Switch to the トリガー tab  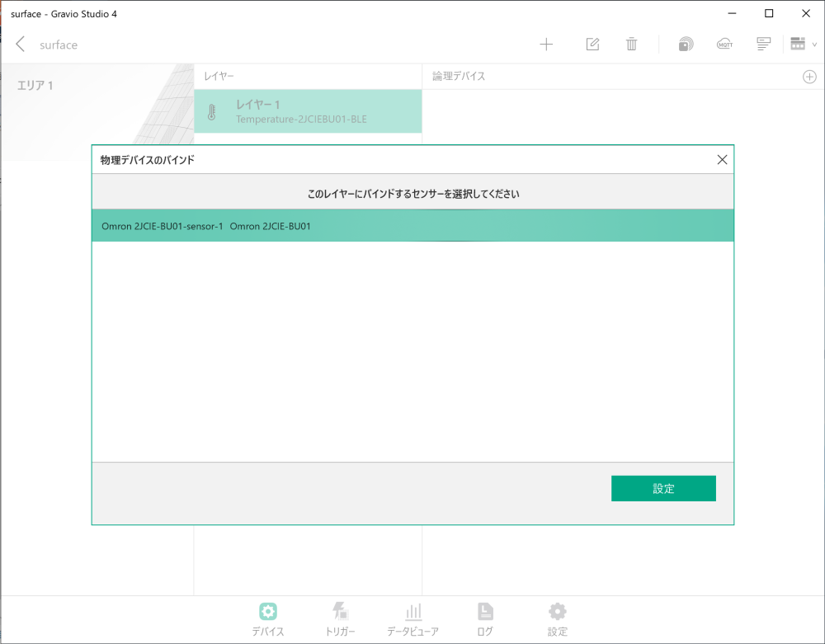tap(341, 619)
